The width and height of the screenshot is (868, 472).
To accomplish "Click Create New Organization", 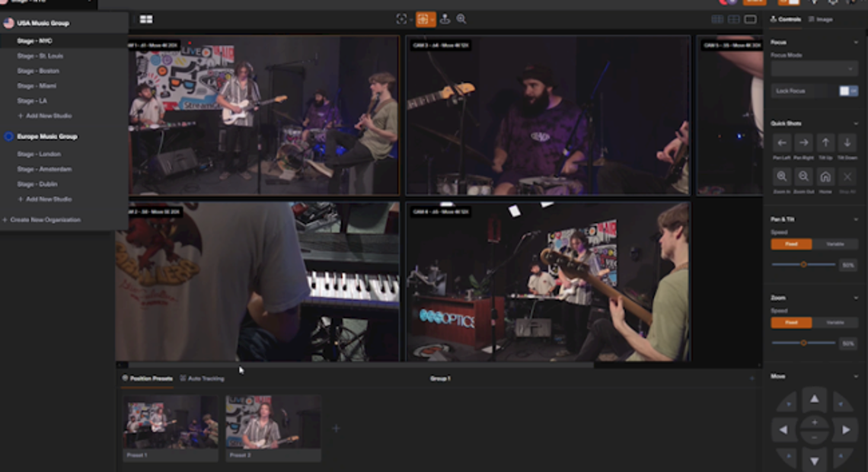I will (x=43, y=220).
